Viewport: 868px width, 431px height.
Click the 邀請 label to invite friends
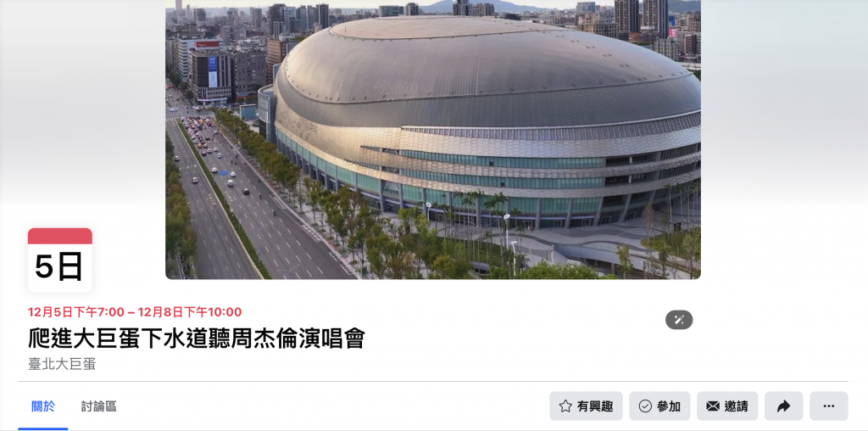coord(737,406)
